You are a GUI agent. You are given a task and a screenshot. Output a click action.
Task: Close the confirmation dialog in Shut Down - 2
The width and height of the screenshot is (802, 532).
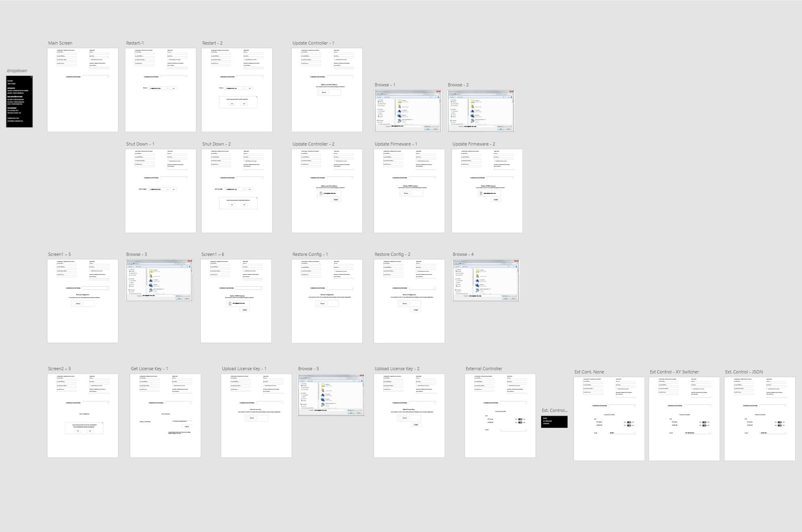[x=256, y=198]
